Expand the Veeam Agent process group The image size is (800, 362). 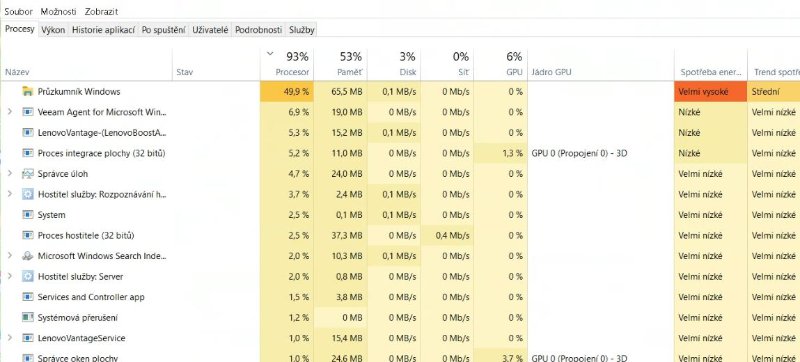point(9,112)
